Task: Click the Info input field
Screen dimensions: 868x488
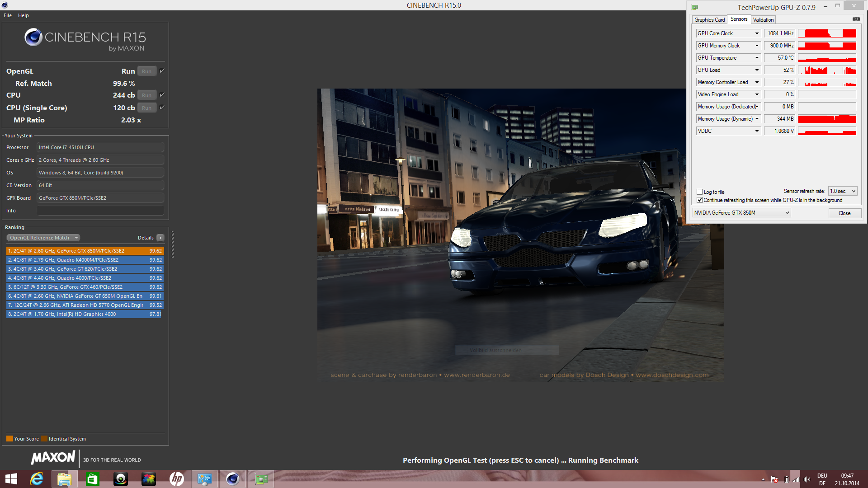Action: (x=100, y=211)
